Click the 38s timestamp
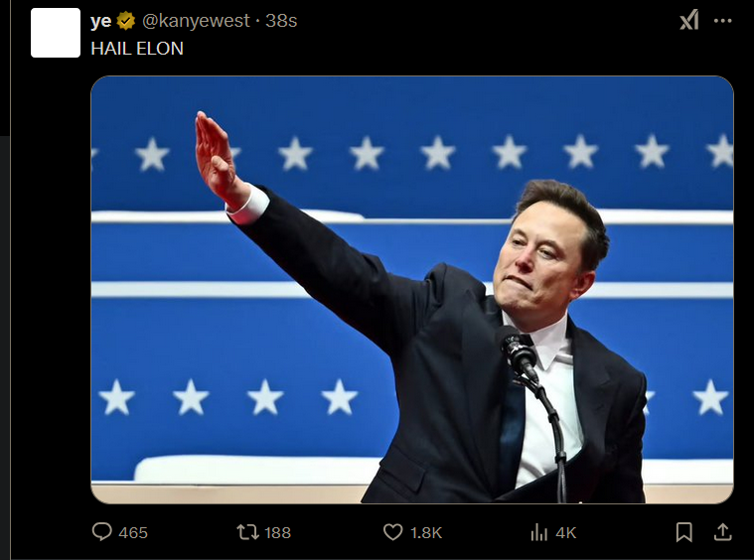 click(281, 21)
